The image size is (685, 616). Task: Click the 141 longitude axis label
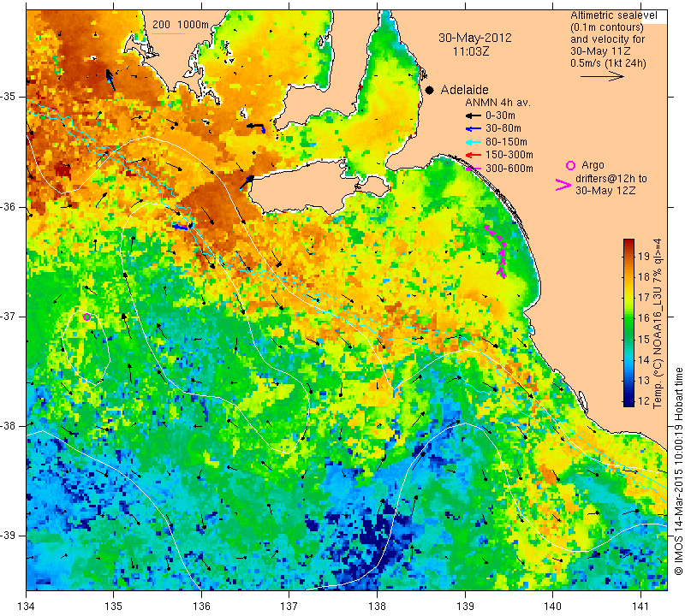640,607
